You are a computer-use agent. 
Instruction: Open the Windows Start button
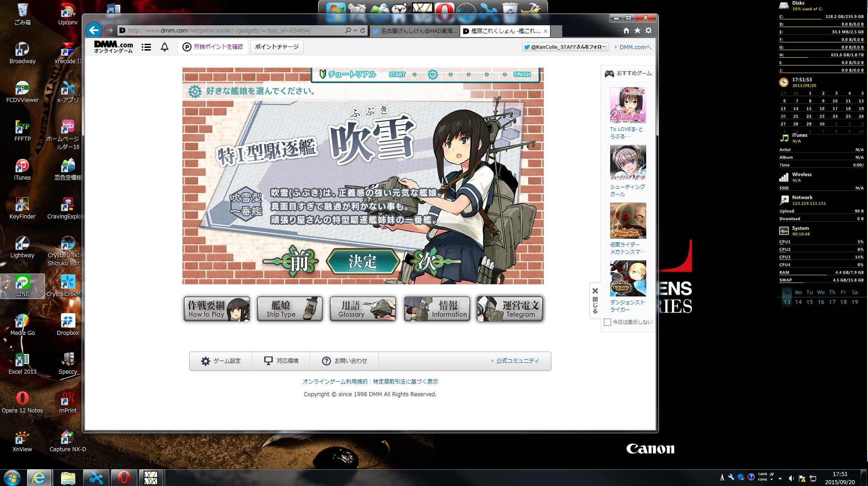(12, 478)
